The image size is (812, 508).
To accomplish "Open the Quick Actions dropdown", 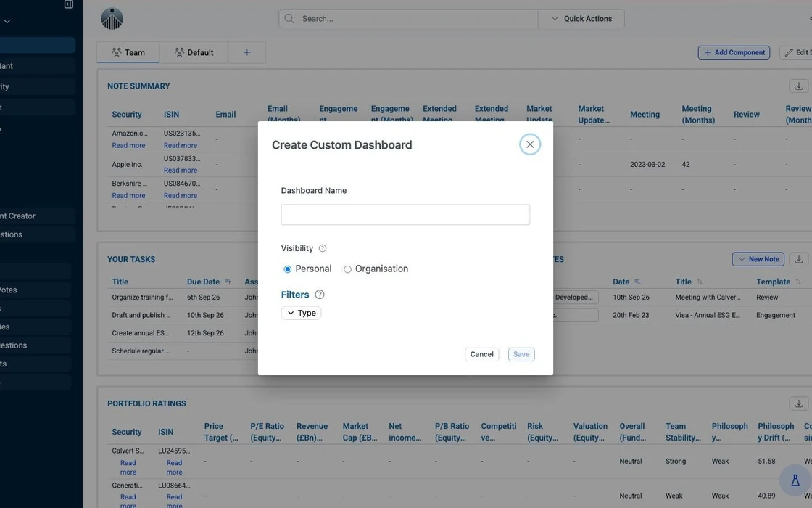I will (x=581, y=19).
